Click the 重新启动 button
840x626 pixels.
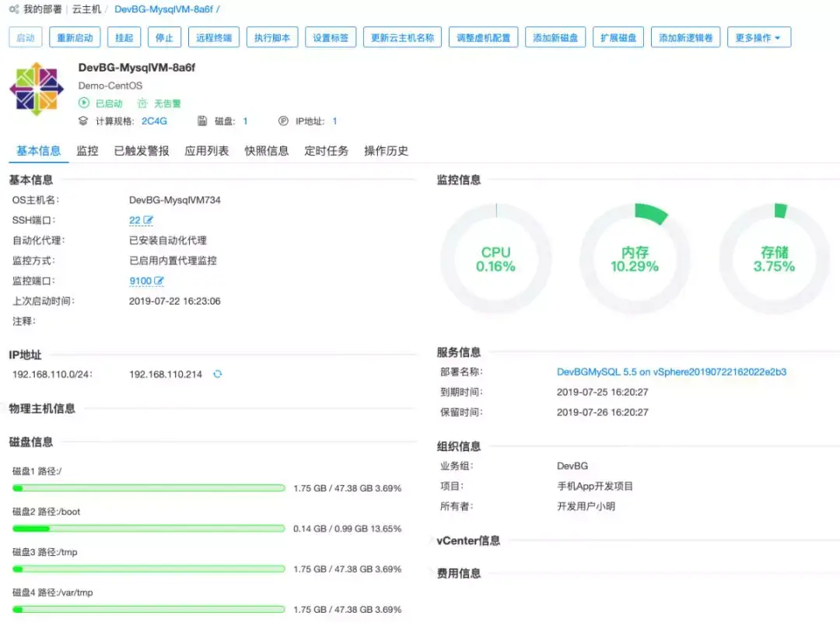pyautogui.click(x=75, y=37)
